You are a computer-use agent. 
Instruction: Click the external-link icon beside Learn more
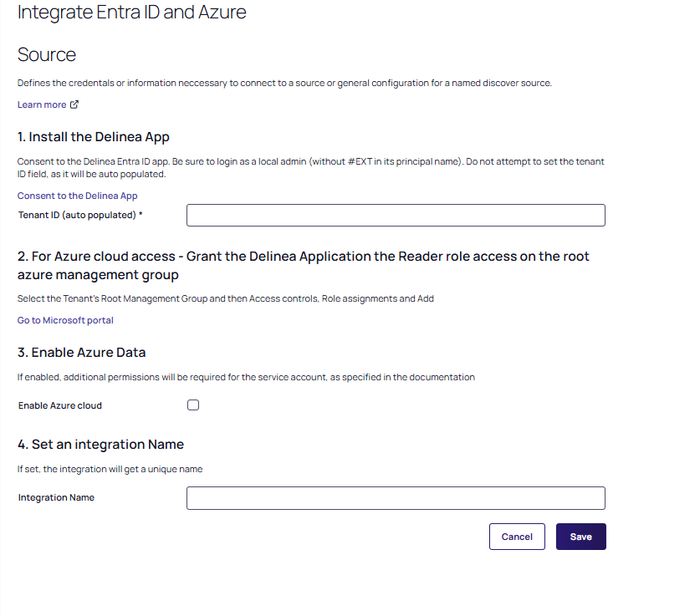point(74,104)
